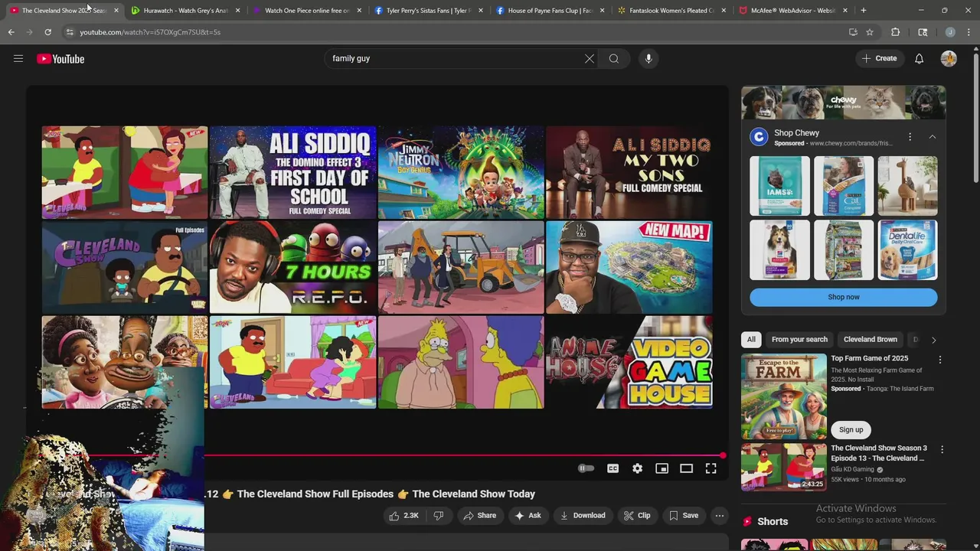The height and width of the screenshot is (551, 980).
Task: Search with voice microphone icon
Action: 648,59
